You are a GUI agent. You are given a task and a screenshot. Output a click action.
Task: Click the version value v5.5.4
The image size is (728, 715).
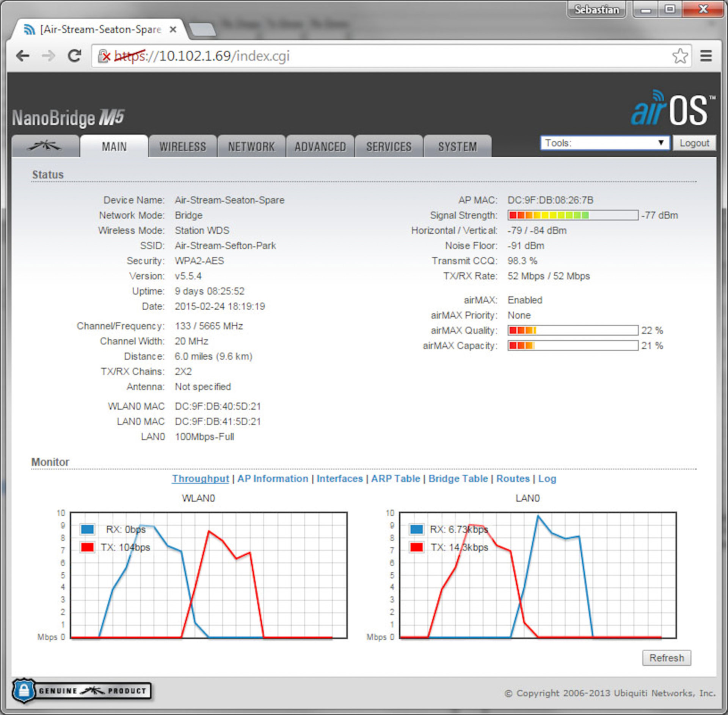[x=188, y=276]
